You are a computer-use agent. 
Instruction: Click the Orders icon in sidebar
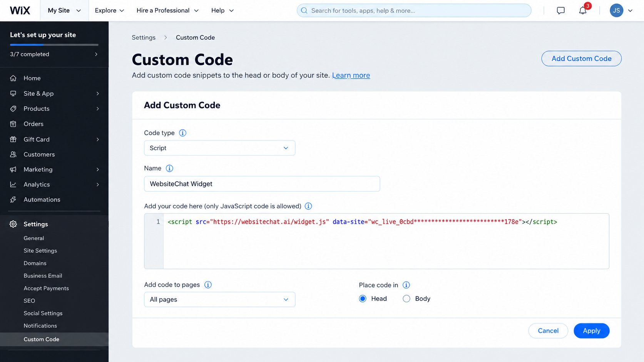pyautogui.click(x=13, y=124)
